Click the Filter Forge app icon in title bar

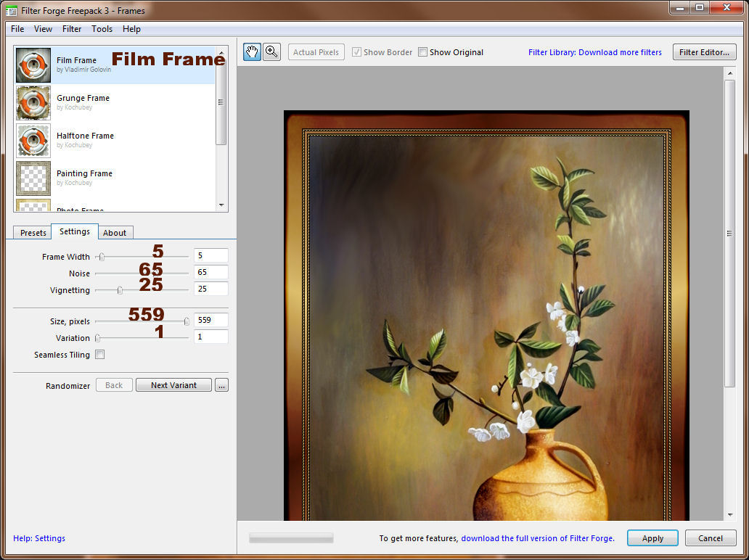(x=11, y=10)
